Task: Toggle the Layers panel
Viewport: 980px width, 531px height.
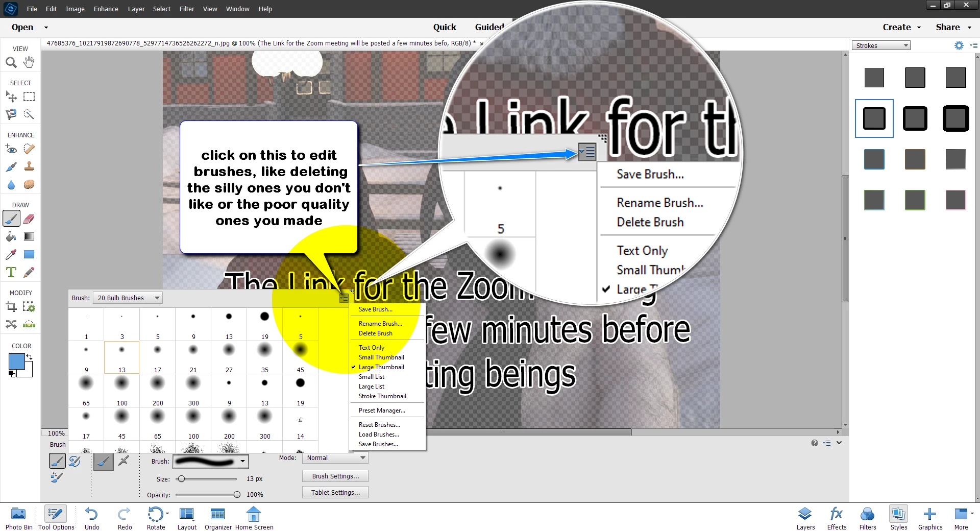Action: tap(805, 518)
